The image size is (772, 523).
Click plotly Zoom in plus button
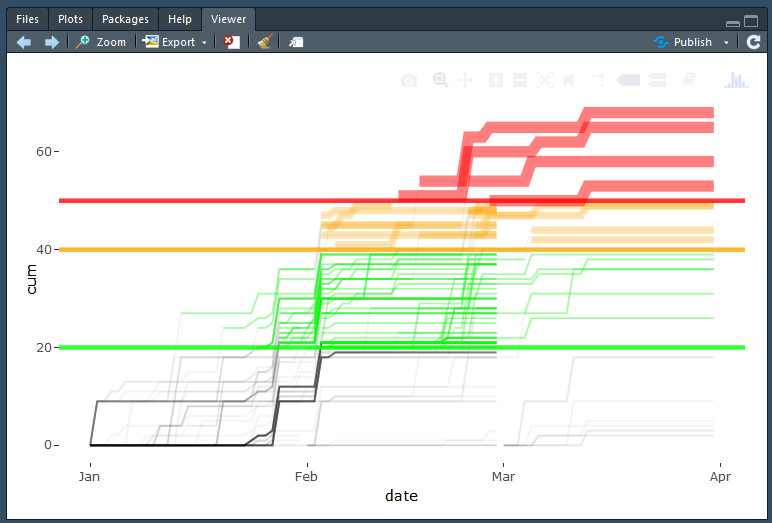pyautogui.click(x=496, y=80)
